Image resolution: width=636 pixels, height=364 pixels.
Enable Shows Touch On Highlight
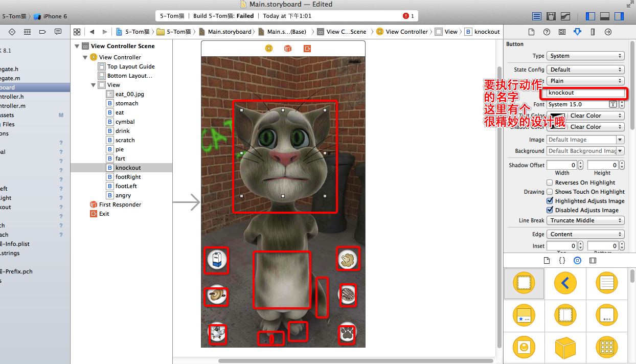(x=550, y=192)
